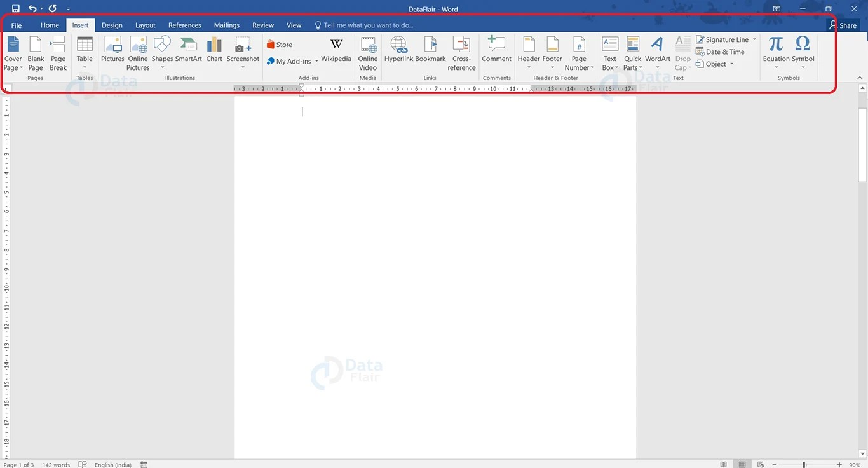Switch to Web Layout view
This screenshot has width=868, height=468.
click(x=759, y=465)
